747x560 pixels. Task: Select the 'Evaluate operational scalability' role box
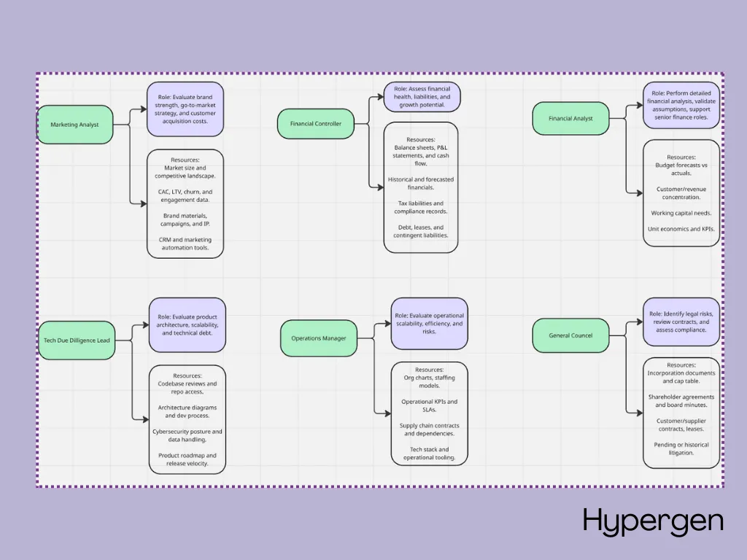click(429, 324)
